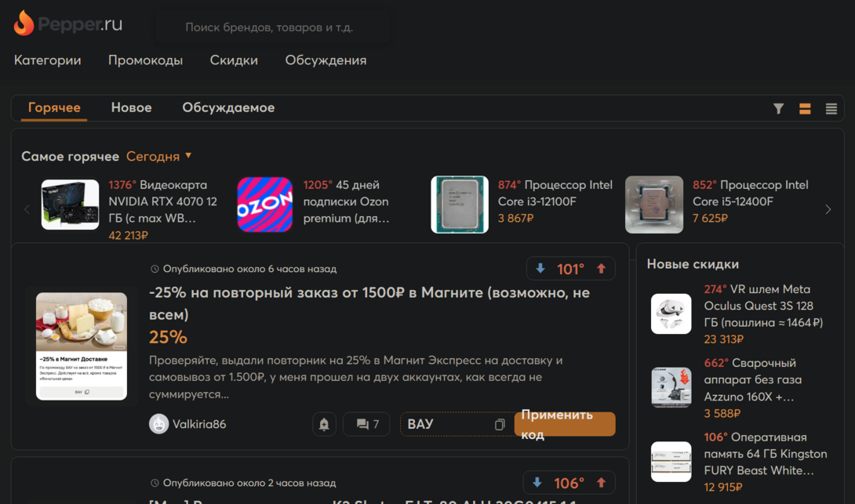Image resolution: width=855 pixels, height=504 pixels.
Task: Click the 3 588₽ price text
Action: pos(722,414)
